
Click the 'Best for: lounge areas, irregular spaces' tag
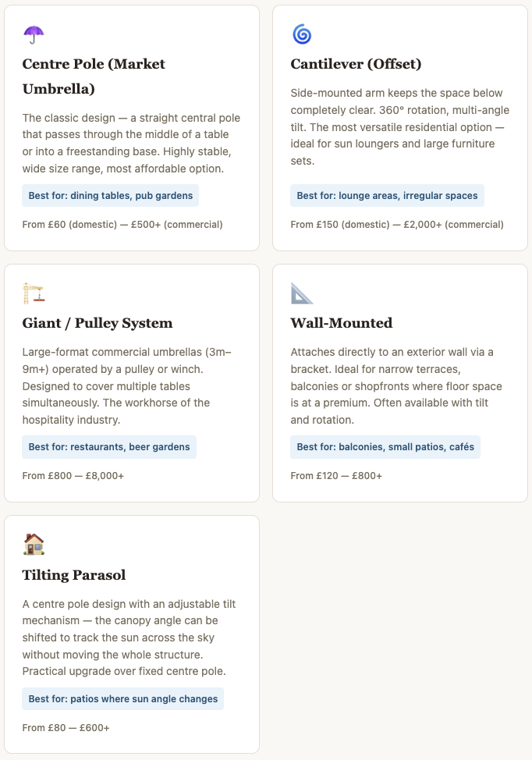click(387, 196)
